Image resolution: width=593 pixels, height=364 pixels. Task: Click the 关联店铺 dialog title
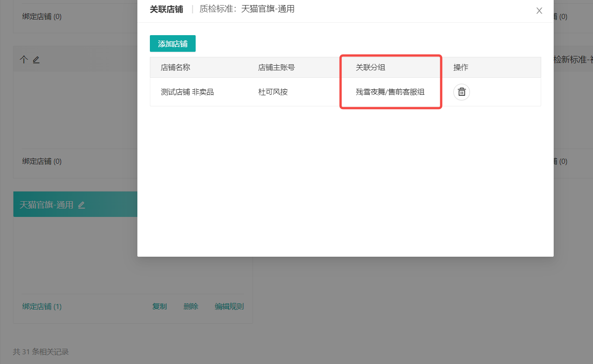(167, 9)
